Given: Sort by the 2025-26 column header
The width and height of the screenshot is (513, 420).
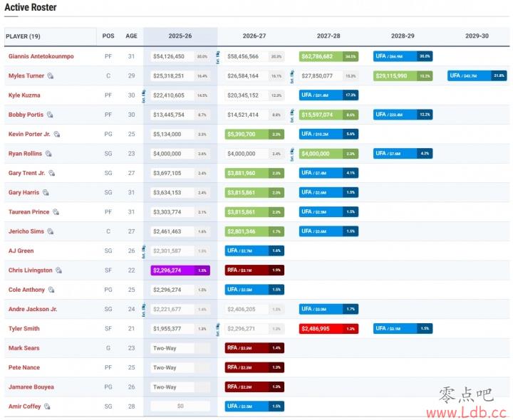Looking at the screenshot, I should pyautogui.click(x=180, y=36).
